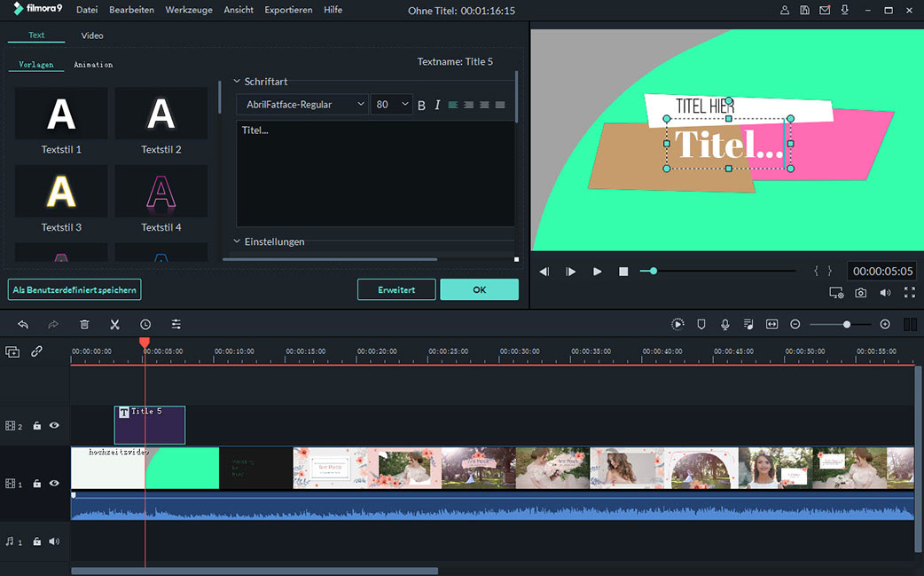
Task: Click the OK button
Action: click(x=480, y=289)
